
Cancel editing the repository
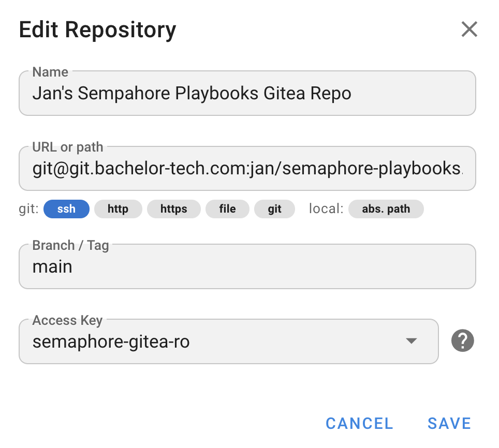click(359, 424)
